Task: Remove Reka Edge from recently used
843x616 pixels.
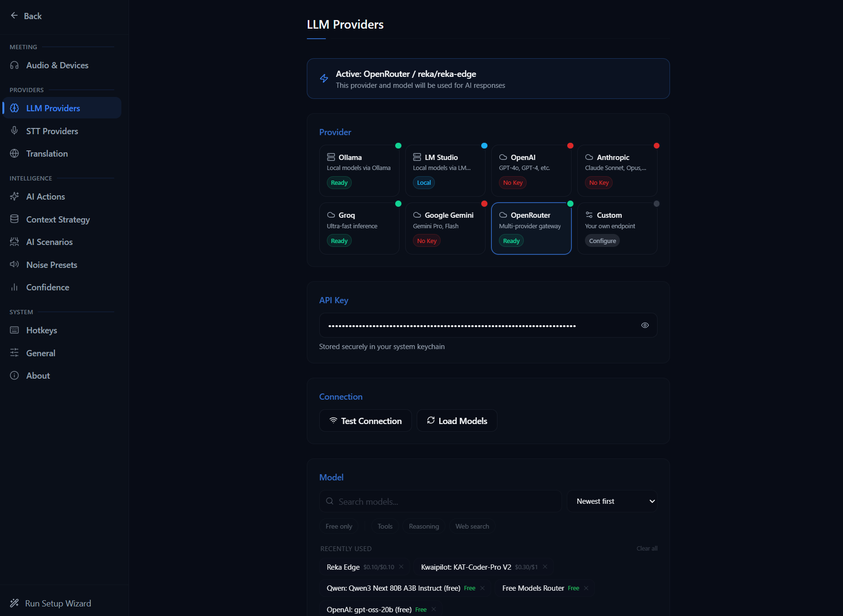Action: coord(401,567)
